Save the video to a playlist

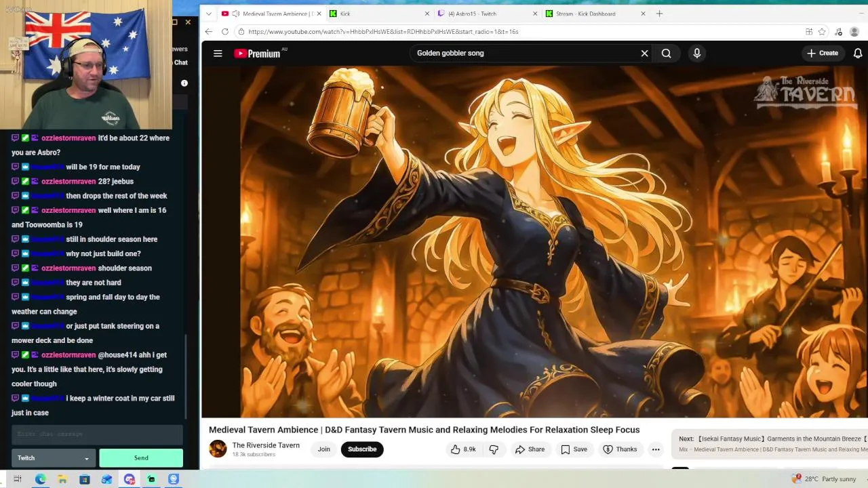574,449
